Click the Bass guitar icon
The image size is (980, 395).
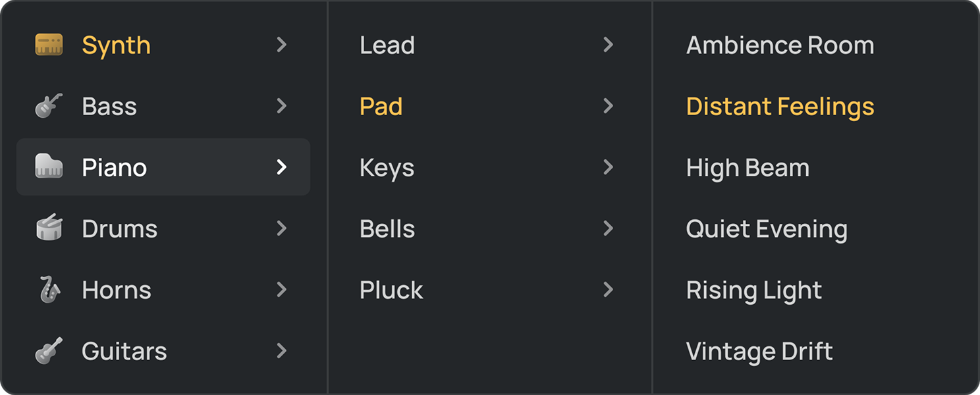point(49,106)
